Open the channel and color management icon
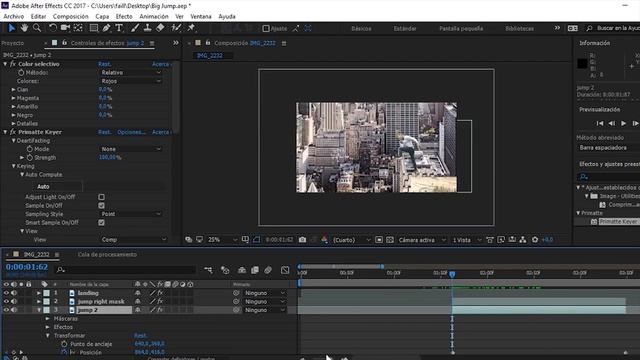The height and width of the screenshot is (360, 640). click(324, 240)
